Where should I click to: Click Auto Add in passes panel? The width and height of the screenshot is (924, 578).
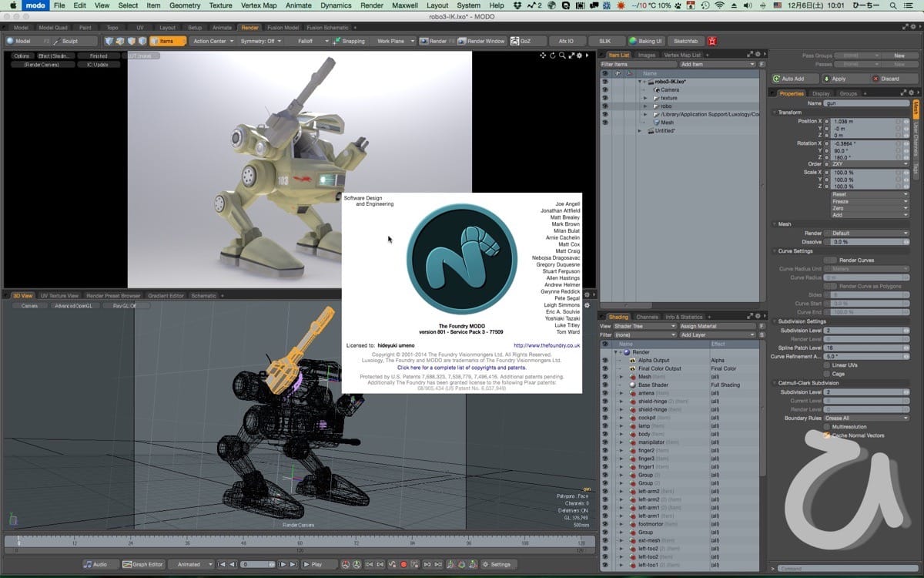(789, 79)
